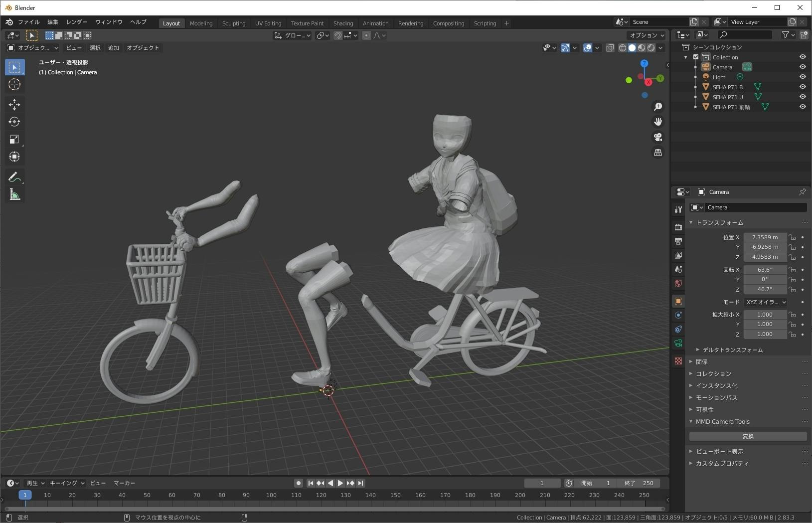Click the 位置 X value field
812x523 pixels.
click(765, 237)
